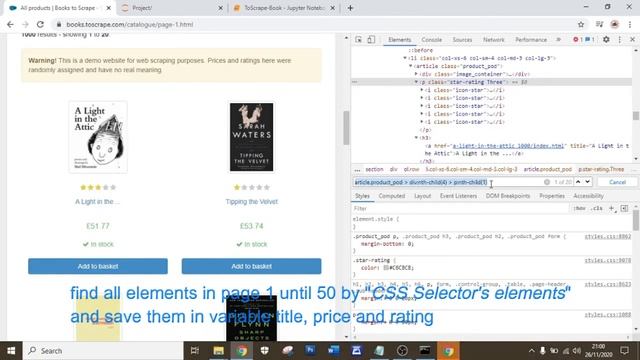
Task: Open the A Light in the Attic book cover
Action: coord(98,137)
